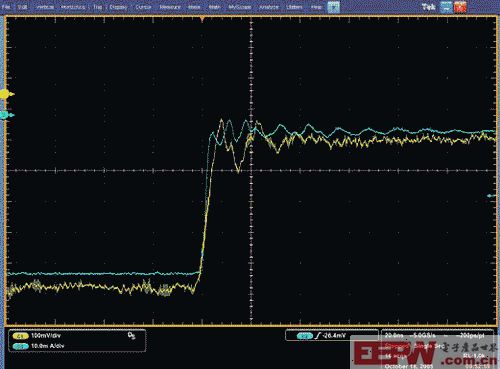
Task: Click the horizontal timebase readout box
Action: 437,348
